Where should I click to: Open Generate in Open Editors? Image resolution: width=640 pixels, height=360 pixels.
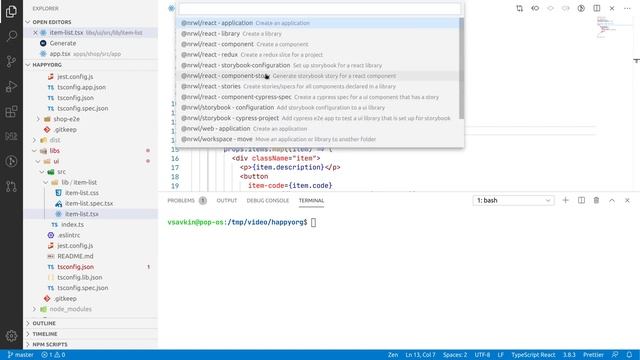[x=63, y=43]
